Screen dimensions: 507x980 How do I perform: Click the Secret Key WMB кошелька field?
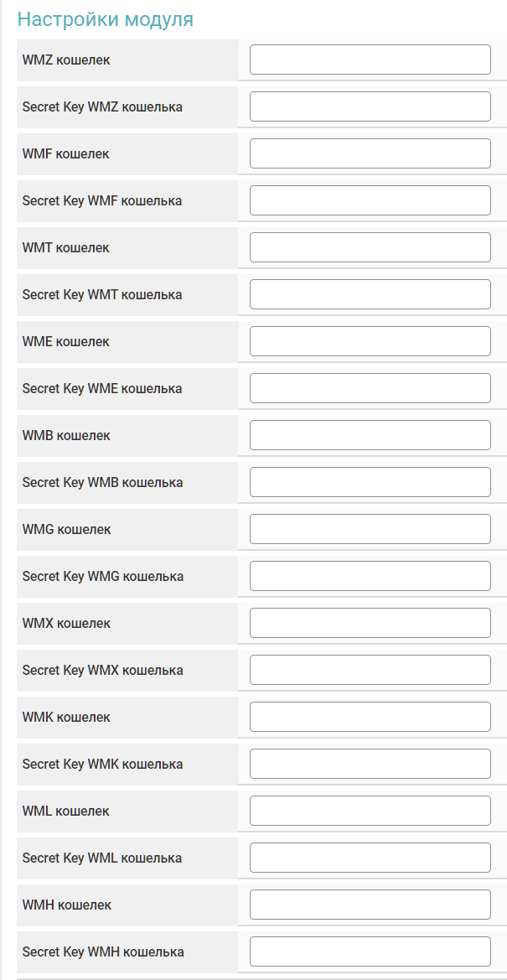tap(370, 482)
